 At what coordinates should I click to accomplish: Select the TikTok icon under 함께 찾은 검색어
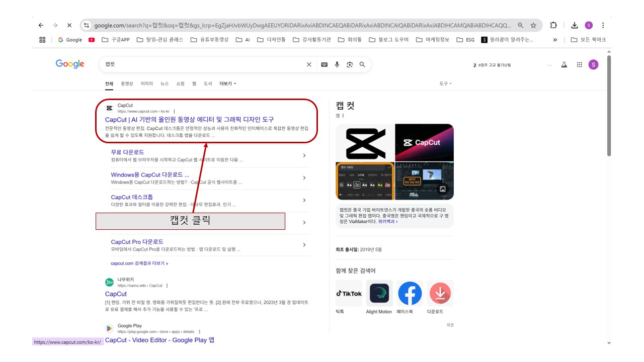(349, 293)
